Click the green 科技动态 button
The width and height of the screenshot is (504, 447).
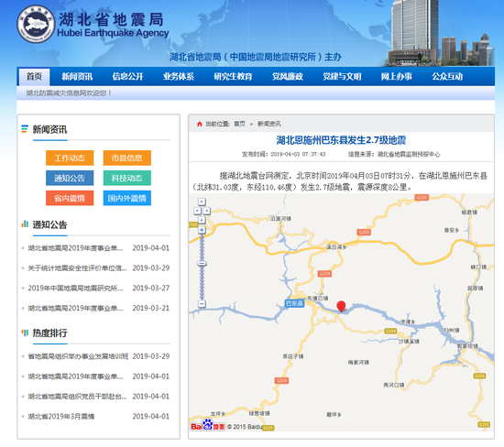127,178
